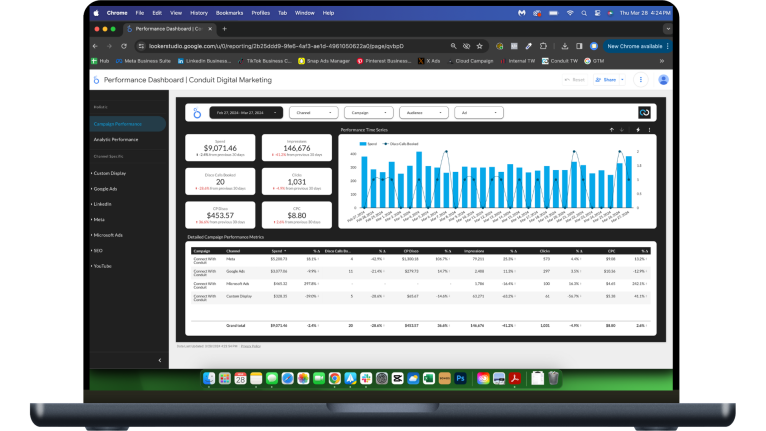Sort table by the Spend column header
This screenshot has height=431, width=766.
pyautogui.click(x=278, y=251)
